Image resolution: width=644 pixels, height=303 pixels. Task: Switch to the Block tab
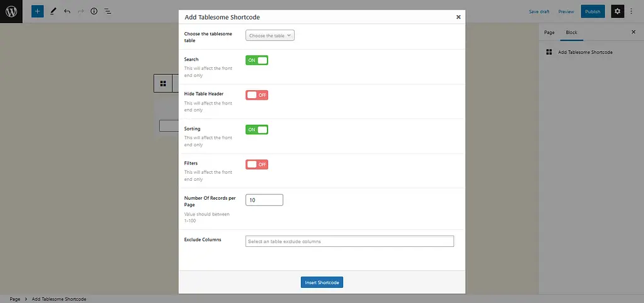572,33
